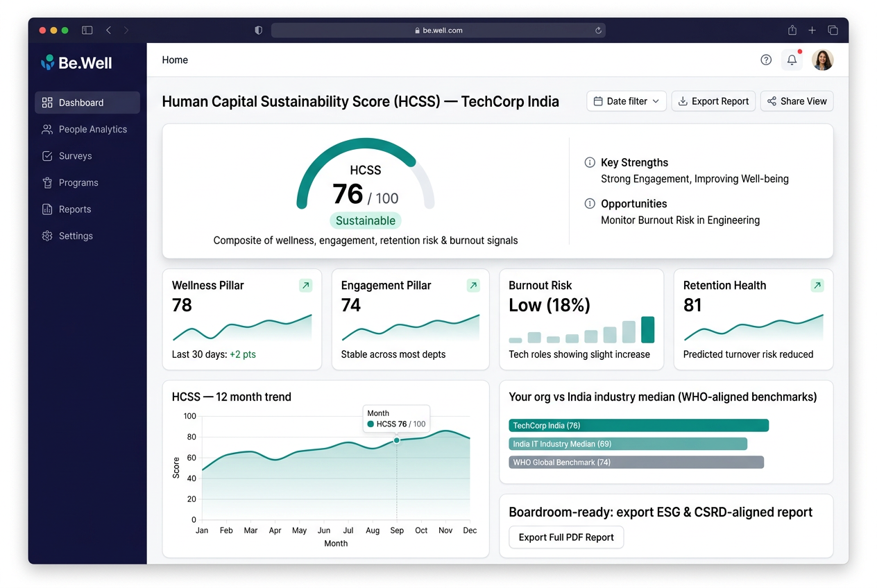Click the Retention Health score 81
The image size is (877, 588).
(x=692, y=305)
